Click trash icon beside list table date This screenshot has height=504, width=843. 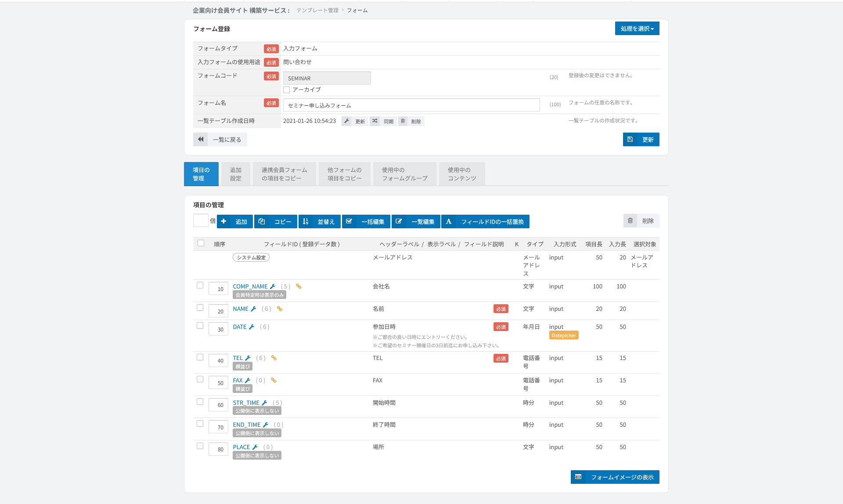403,121
